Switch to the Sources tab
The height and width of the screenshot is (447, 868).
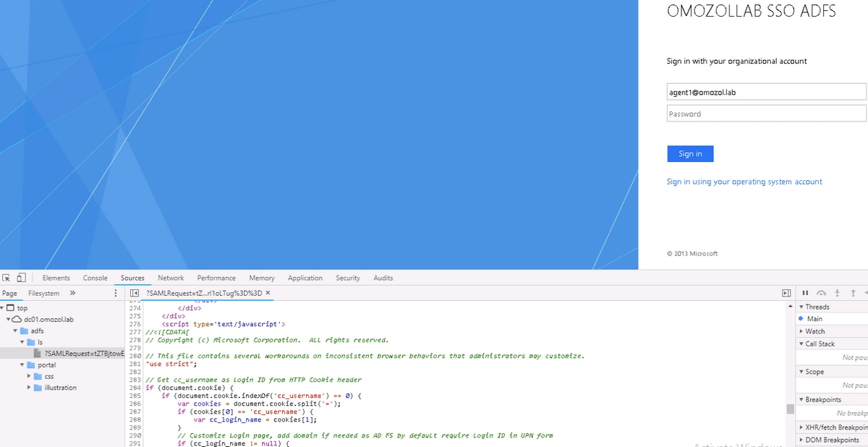133,278
